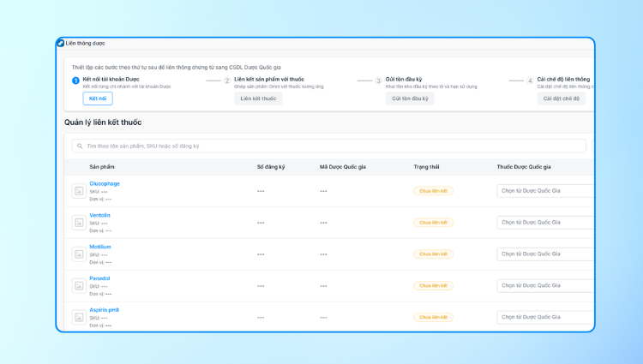The image size is (643, 364).
Task: Click the Mã Dược Quốc gia column header
Action: click(343, 167)
